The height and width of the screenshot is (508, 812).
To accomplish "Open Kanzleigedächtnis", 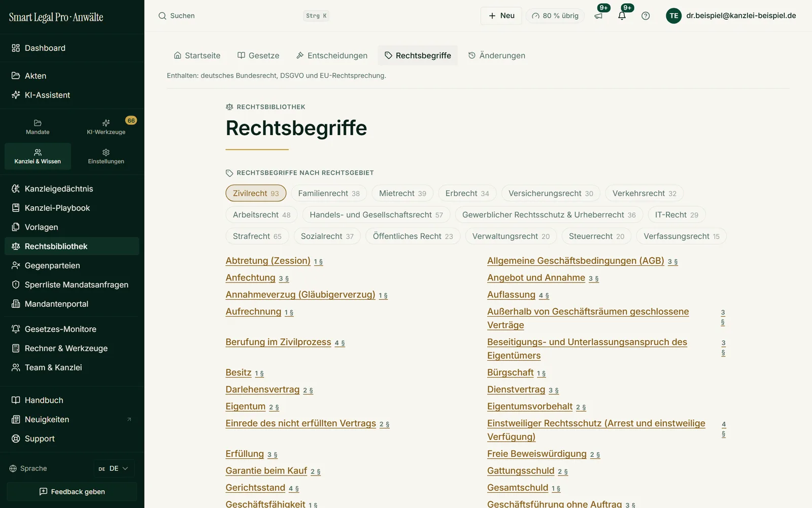I will (x=72, y=188).
